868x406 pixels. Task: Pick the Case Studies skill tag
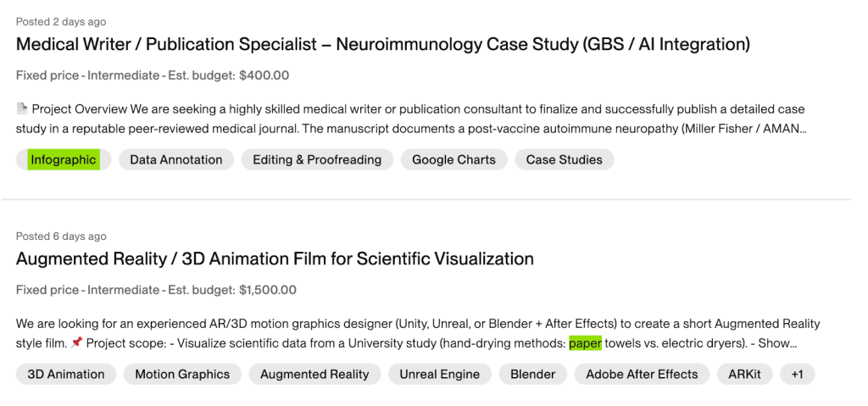pyautogui.click(x=564, y=159)
